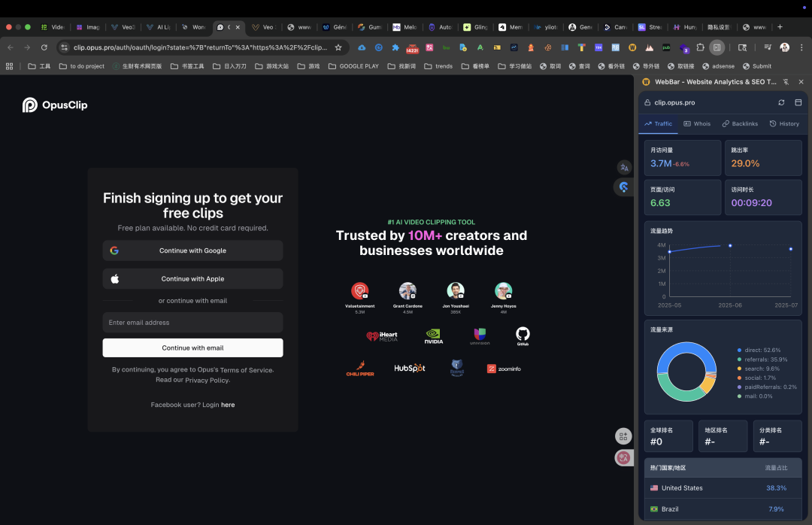The width and height of the screenshot is (812, 525).
Task: Click the Grant Cardone creator avatar
Action: [x=408, y=291]
